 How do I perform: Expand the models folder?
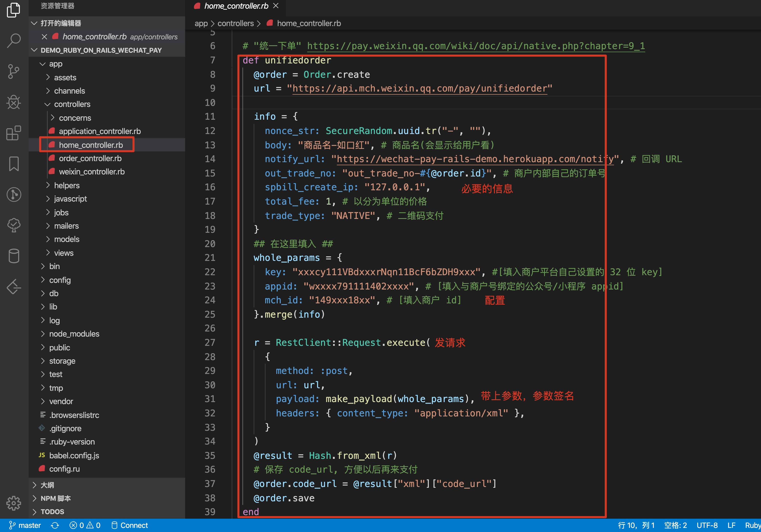tap(67, 239)
